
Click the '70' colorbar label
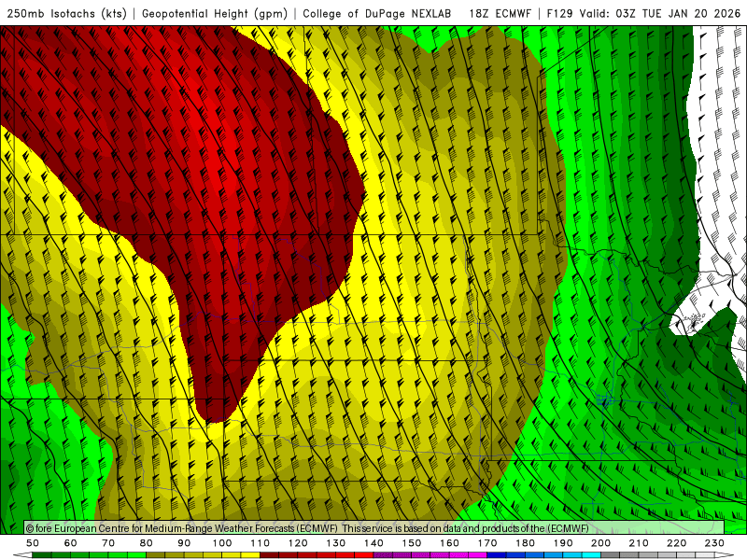[108, 543]
